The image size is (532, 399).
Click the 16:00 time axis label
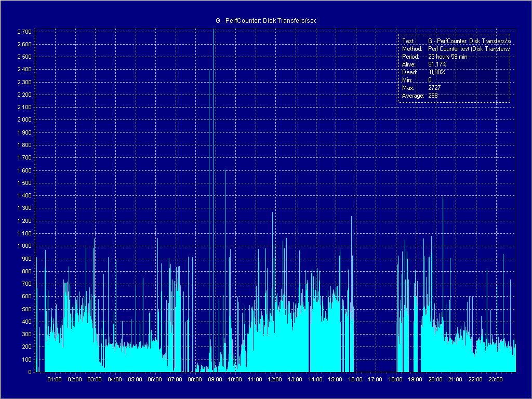tap(355, 379)
